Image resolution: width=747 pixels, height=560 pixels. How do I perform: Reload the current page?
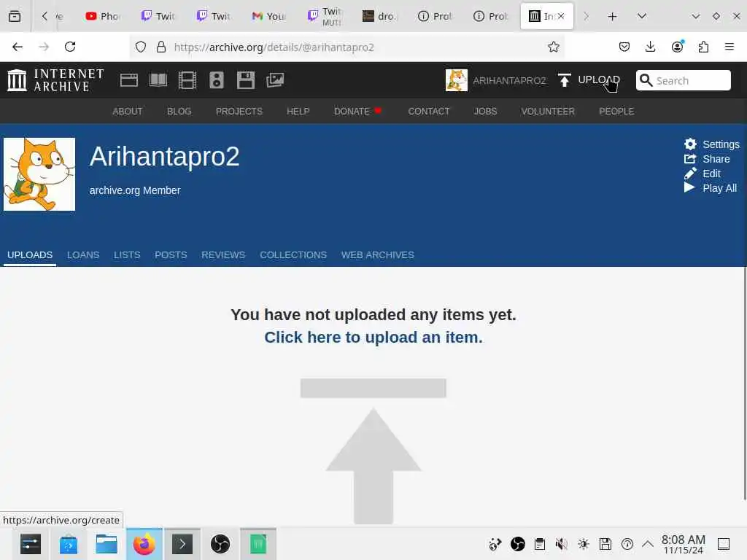point(70,47)
